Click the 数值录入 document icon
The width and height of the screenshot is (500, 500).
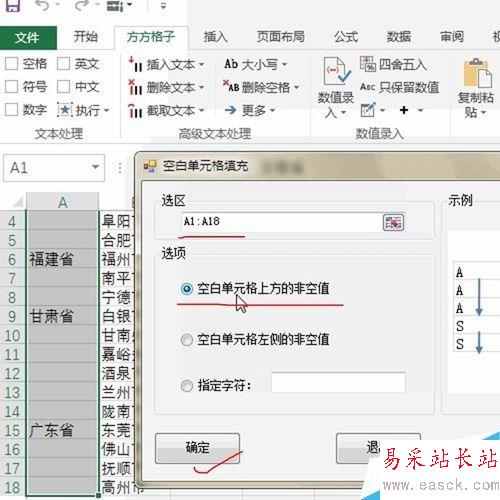(x=336, y=71)
